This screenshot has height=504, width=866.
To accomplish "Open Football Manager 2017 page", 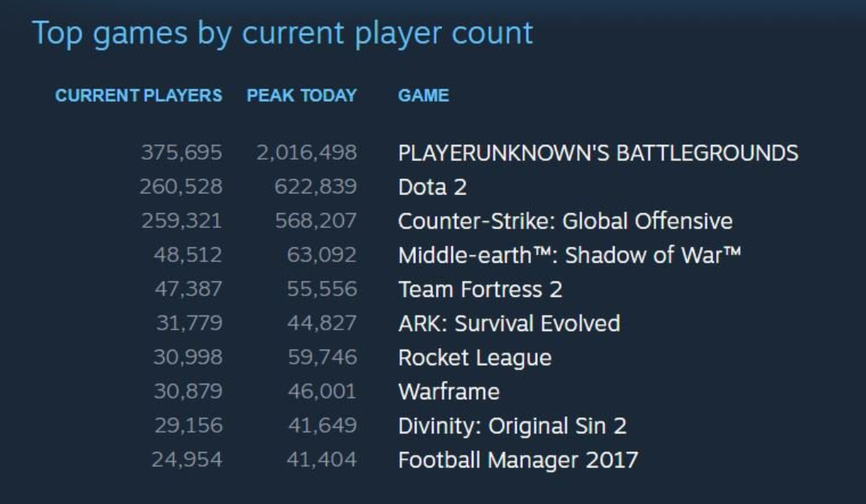I will [518, 460].
